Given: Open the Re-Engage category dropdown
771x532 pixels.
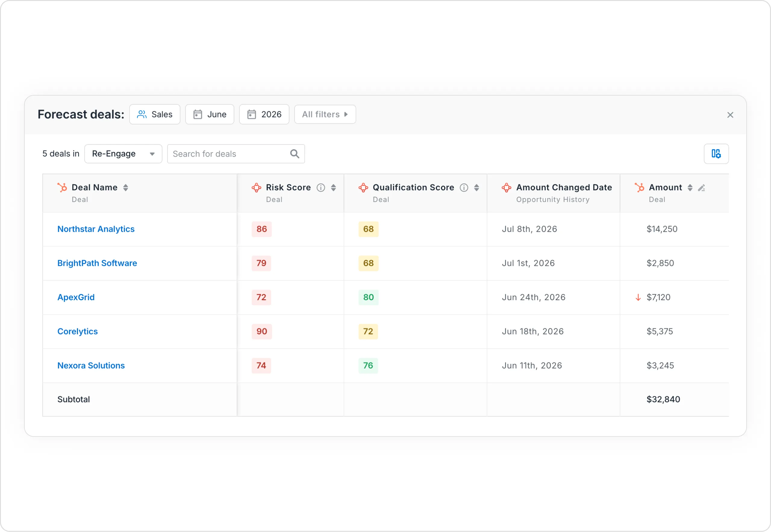Looking at the screenshot, I should pyautogui.click(x=123, y=154).
